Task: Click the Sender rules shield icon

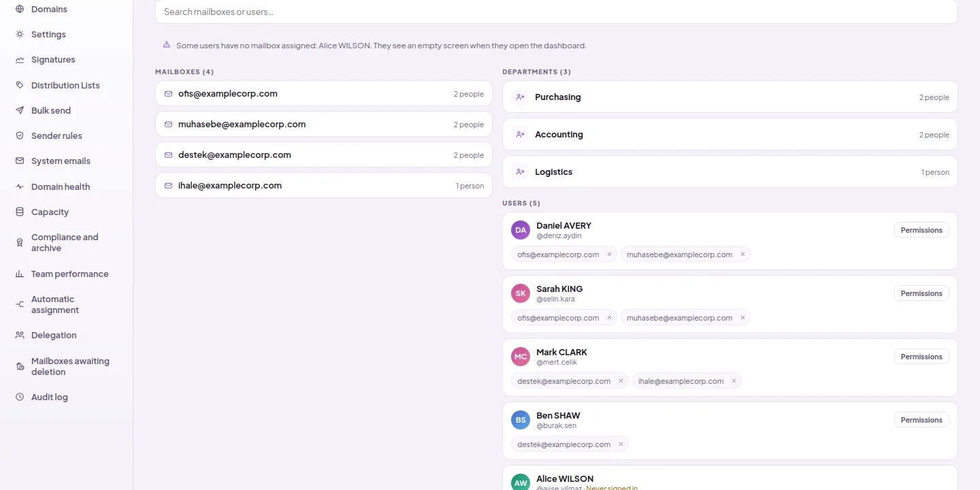Action: [20, 136]
